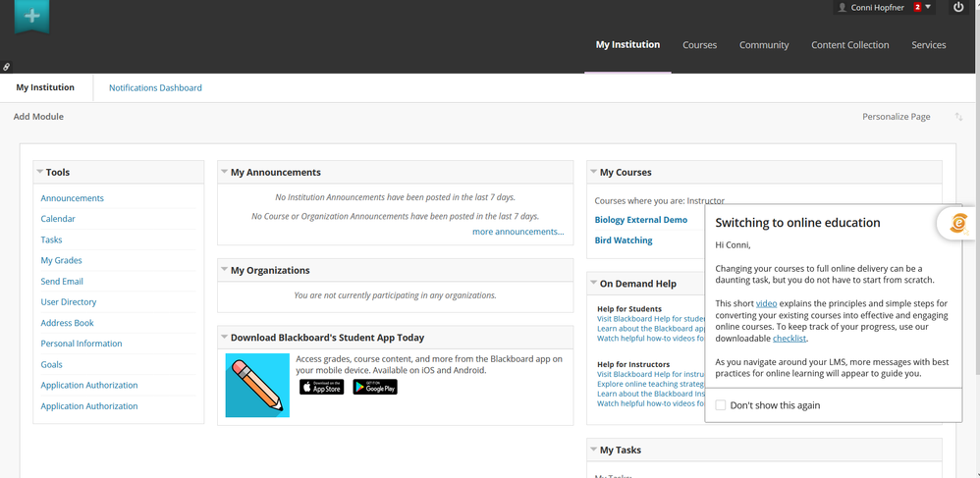
Task: Select the My Institution sub-tab
Action: (45, 87)
